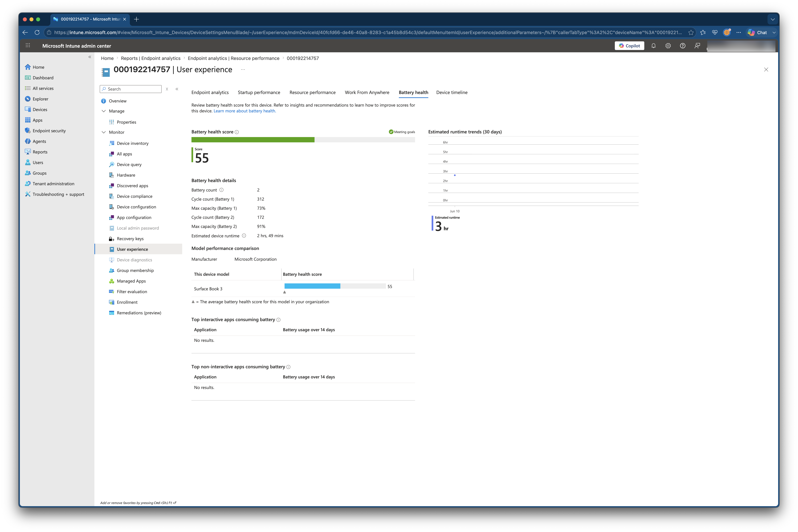
Task: Open the app launcher grid icon
Action: coord(28,46)
